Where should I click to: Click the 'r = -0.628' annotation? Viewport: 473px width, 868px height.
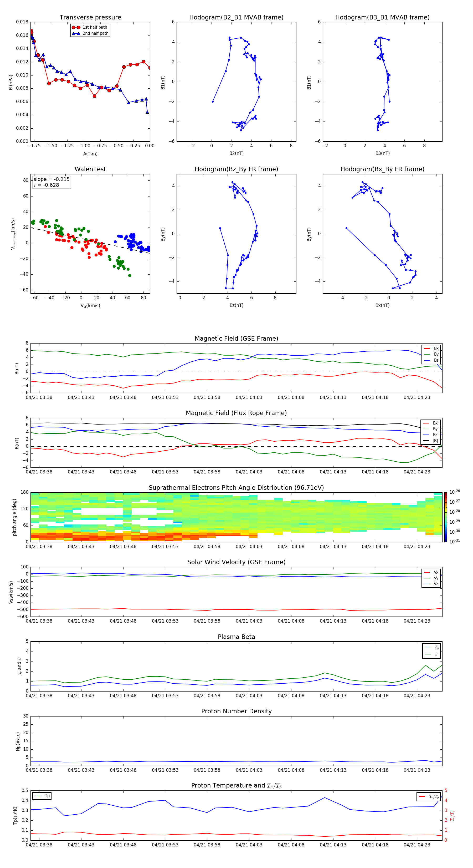click(x=47, y=185)
